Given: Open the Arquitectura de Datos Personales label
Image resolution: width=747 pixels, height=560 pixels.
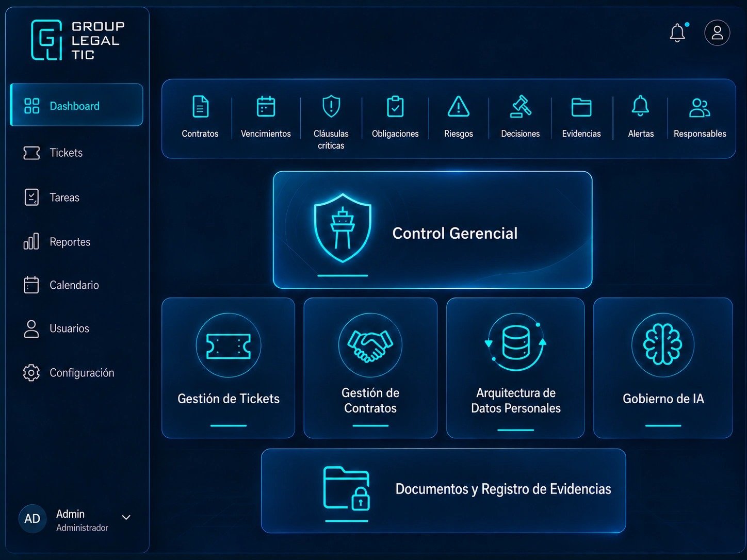Looking at the screenshot, I should click(516, 401).
